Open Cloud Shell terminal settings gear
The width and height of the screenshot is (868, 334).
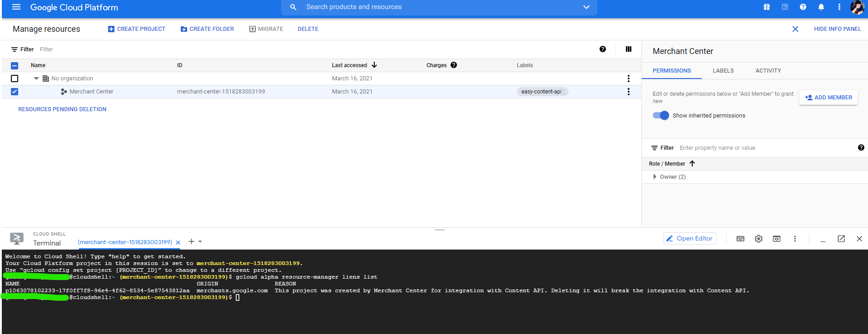pyautogui.click(x=759, y=239)
